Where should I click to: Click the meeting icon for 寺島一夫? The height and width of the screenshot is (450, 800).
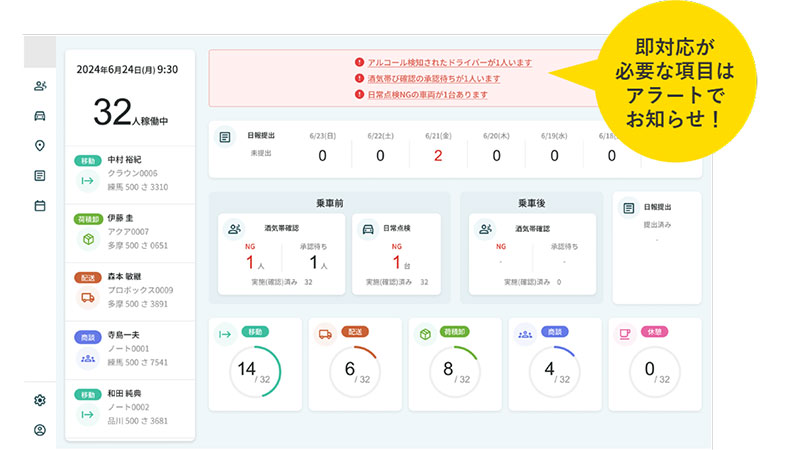(x=88, y=358)
